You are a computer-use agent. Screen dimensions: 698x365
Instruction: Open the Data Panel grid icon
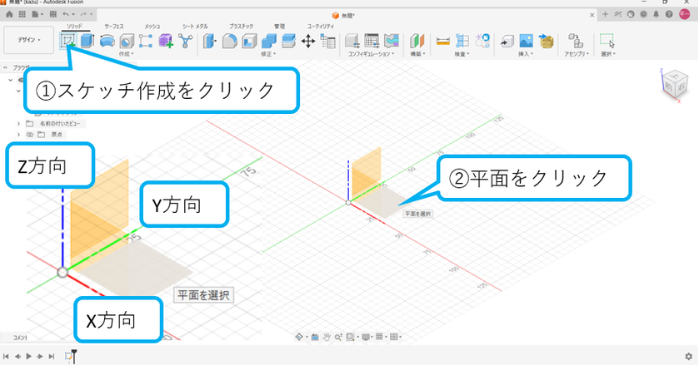(x=22, y=14)
